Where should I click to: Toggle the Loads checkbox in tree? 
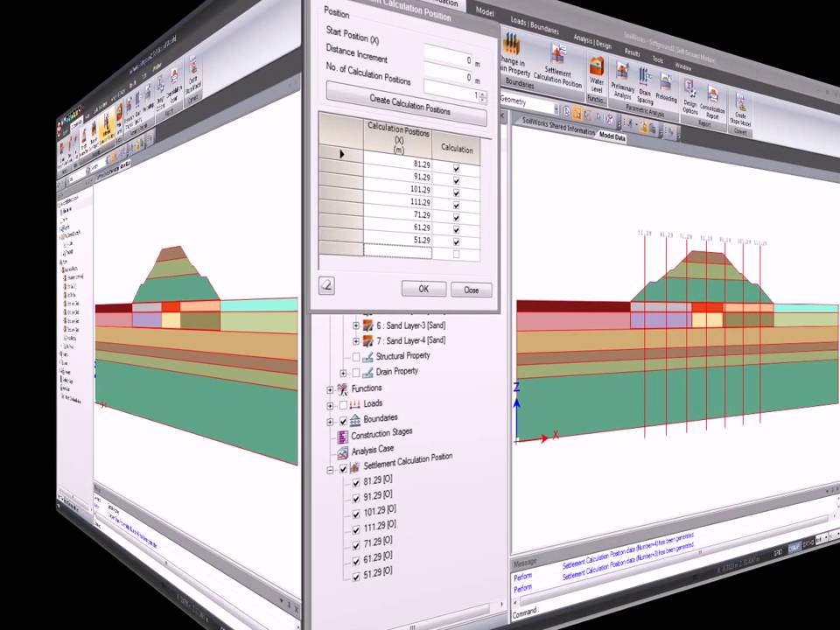[343, 405]
